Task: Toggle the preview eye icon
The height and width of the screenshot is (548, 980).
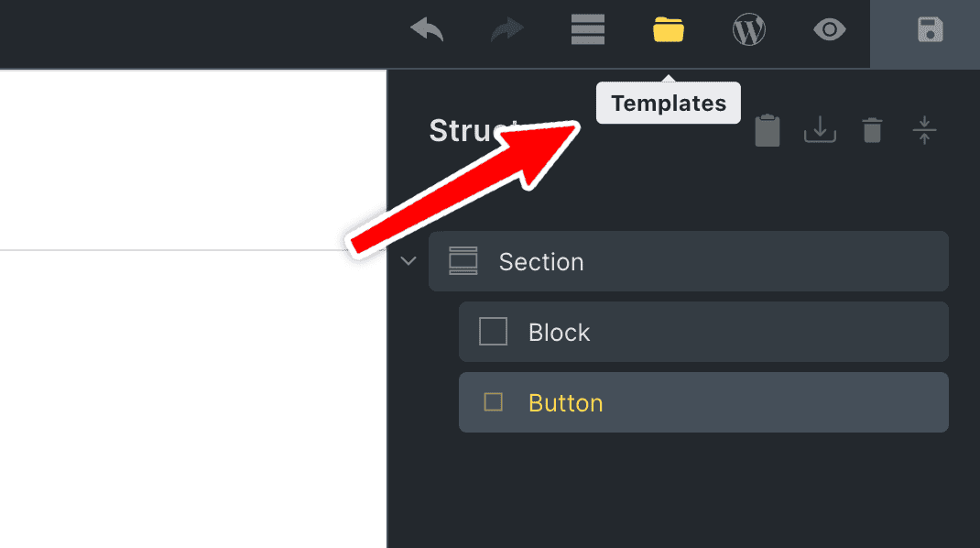Action: 829,30
